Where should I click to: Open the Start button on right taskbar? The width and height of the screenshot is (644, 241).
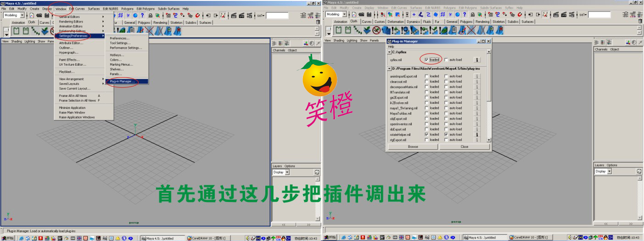[x=330, y=238]
